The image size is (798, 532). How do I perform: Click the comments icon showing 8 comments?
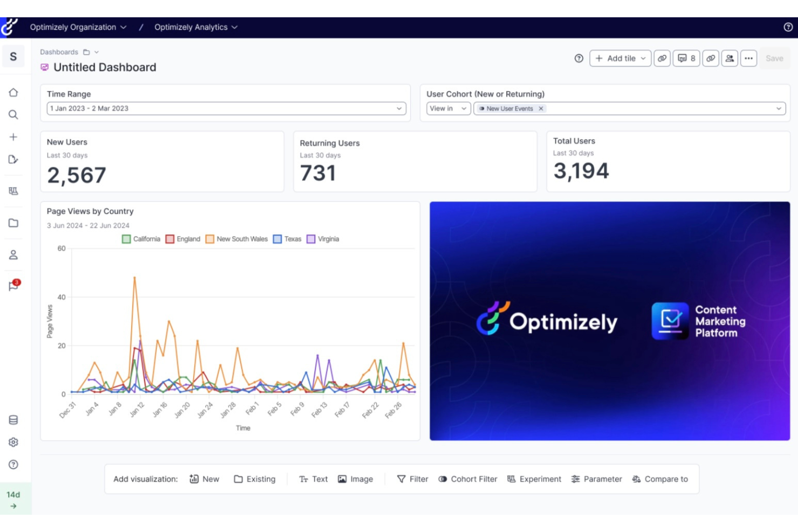[x=686, y=58]
